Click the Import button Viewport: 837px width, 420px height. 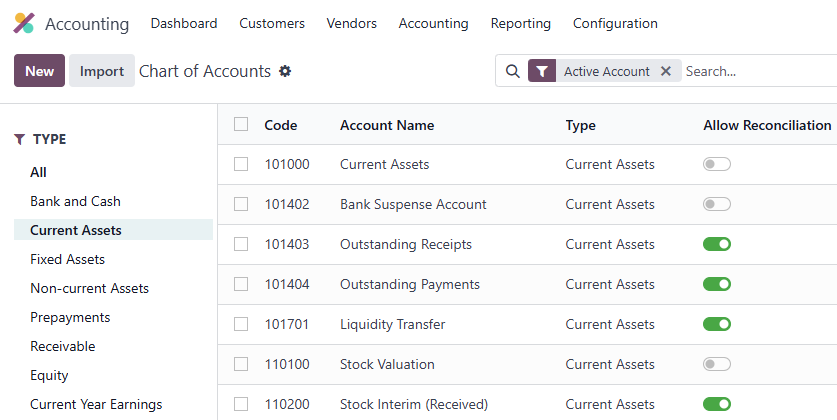click(101, 70)
